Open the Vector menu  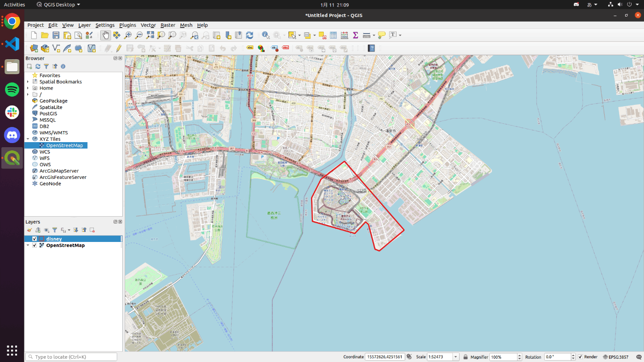coord(148,25)
